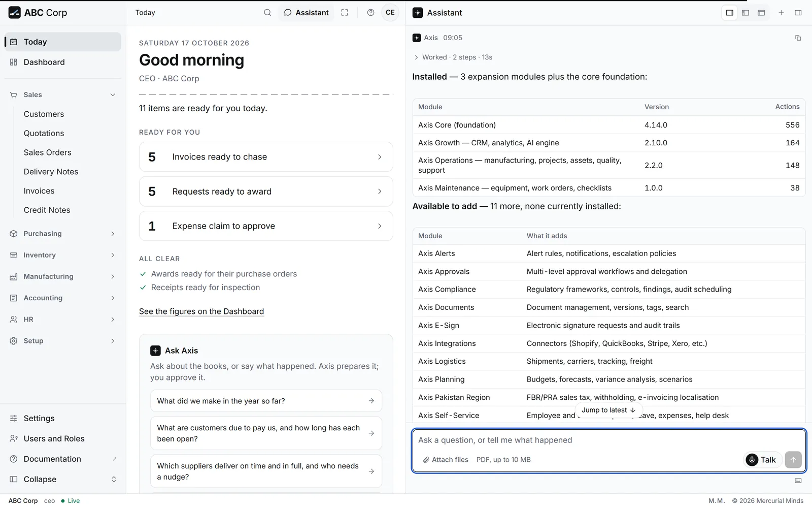
Task: Toggle the Assistant button in top bar
Action: tap(306, 13)
